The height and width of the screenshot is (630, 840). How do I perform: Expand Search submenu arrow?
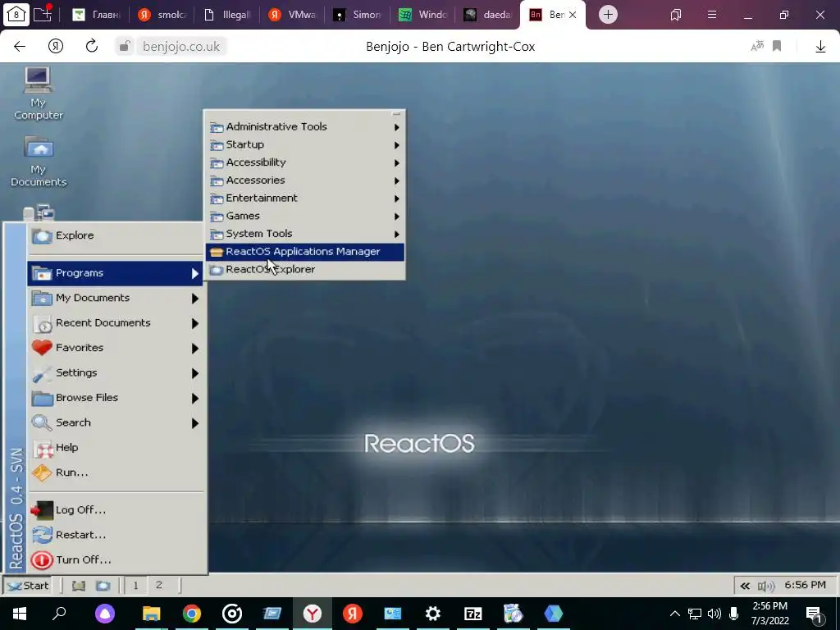(195, 423)
